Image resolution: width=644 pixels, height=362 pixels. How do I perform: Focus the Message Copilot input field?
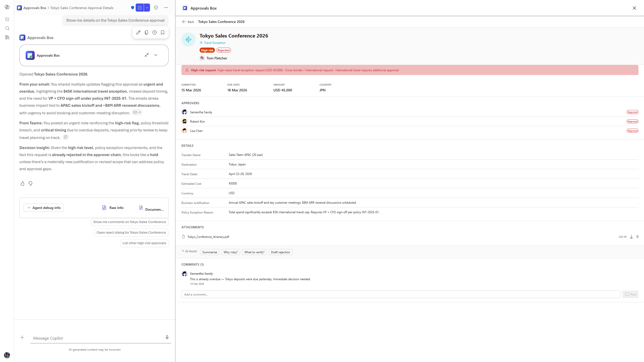pyautogui.click(x=97, y=338)
